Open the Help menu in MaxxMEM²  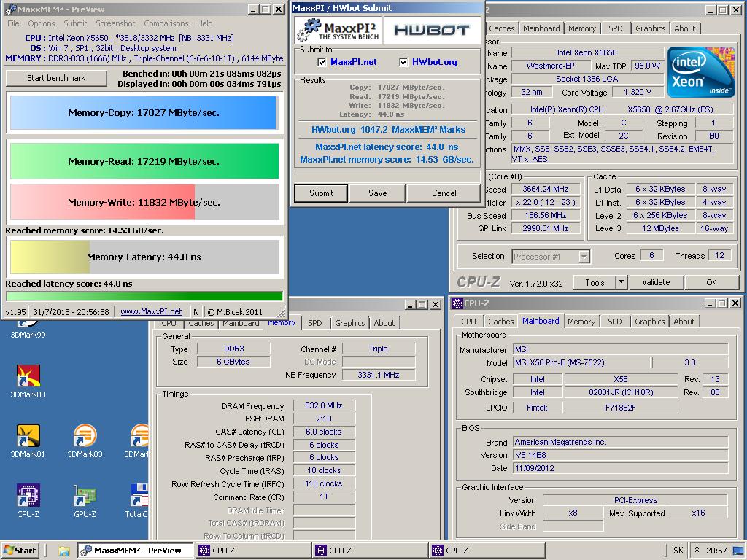tap(205, 23)
